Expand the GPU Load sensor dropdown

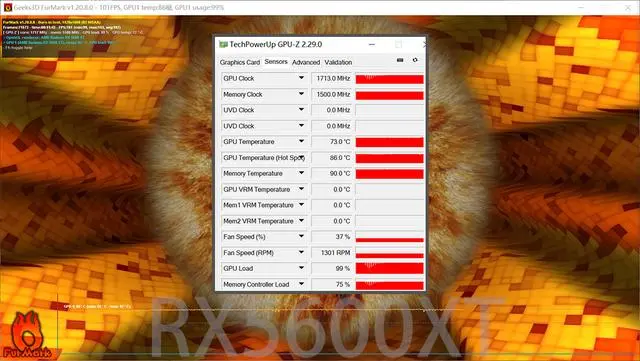(x=301, y=268)
